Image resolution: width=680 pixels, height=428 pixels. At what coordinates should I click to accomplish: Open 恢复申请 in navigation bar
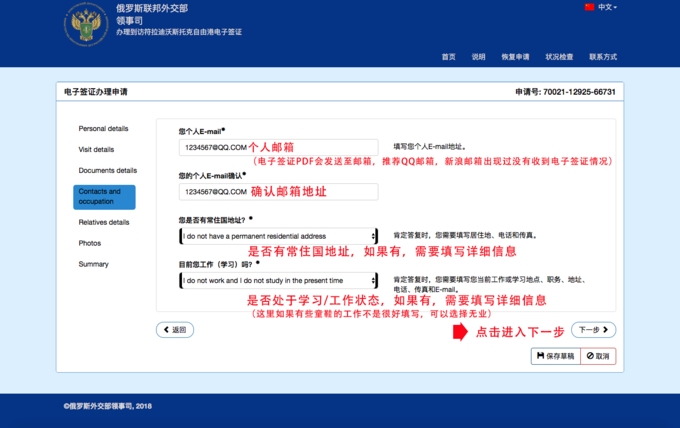(515, 57)
